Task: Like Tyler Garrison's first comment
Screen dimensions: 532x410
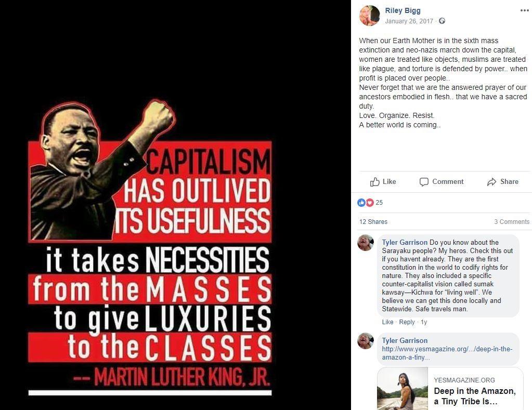Action: pyautogui.click(x=387, y=322)
